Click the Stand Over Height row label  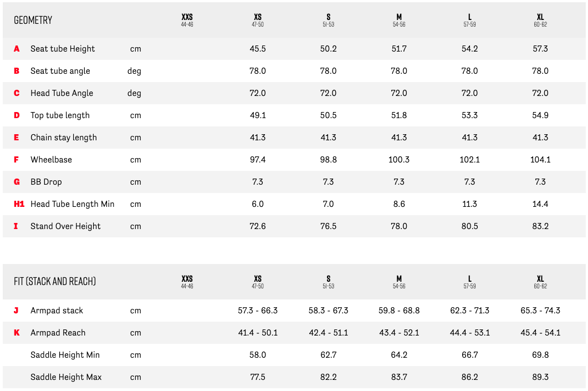[65, 226]
